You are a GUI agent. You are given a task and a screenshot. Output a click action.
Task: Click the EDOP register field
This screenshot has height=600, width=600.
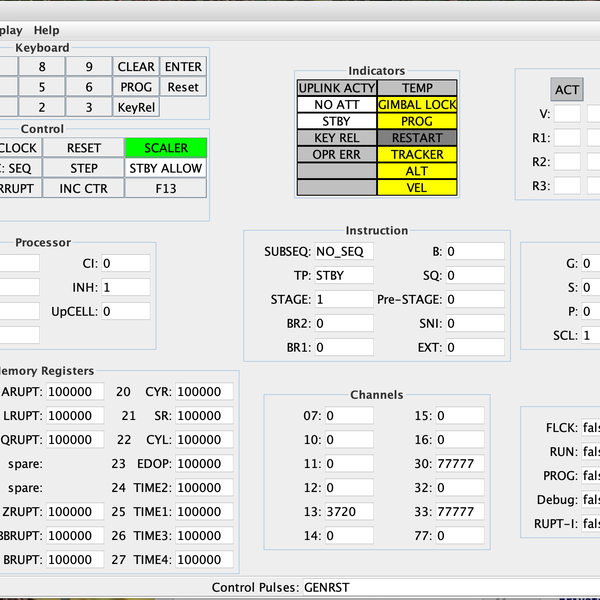coord(205,463)
